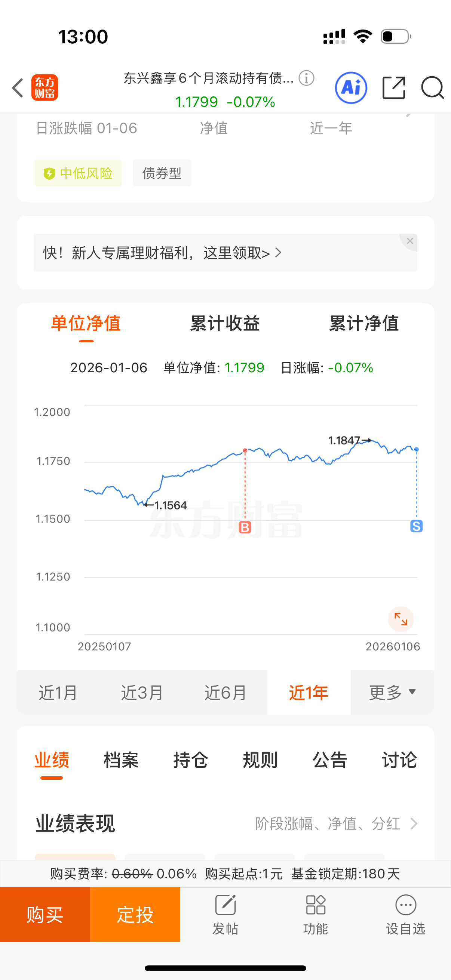
Task: Tap the orange 购买 button
Action: [45, 915]
